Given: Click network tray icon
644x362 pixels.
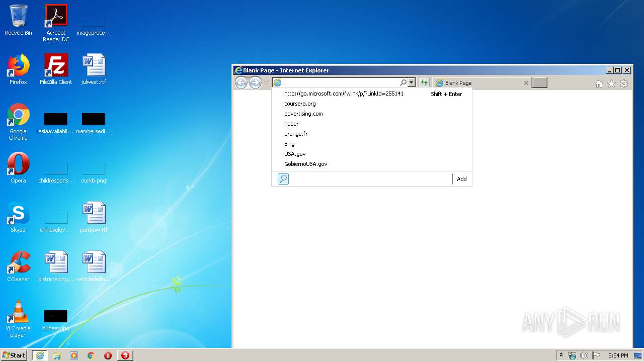Looking at the screenshot, I should [x=572, y=355].
